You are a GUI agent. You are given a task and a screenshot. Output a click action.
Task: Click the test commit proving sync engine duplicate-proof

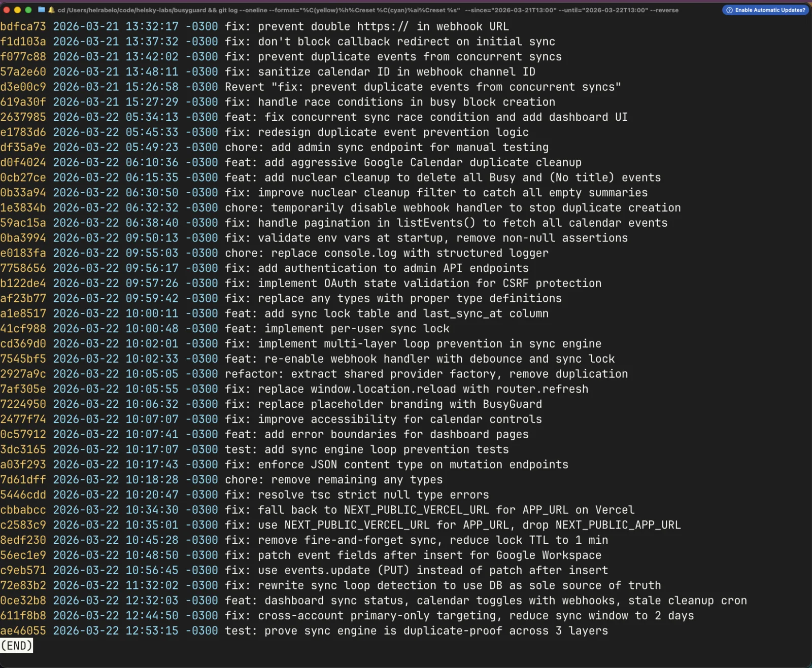point(416,631)
